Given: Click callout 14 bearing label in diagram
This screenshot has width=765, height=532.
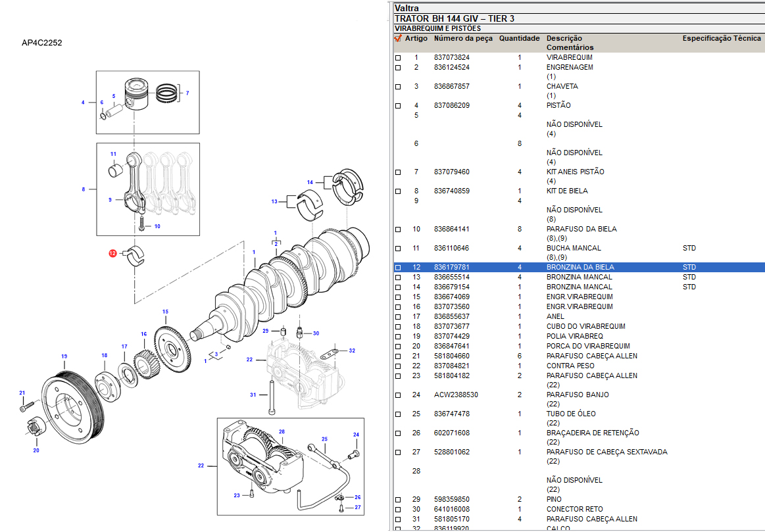Looking at the screenshot, I should 310,182.
